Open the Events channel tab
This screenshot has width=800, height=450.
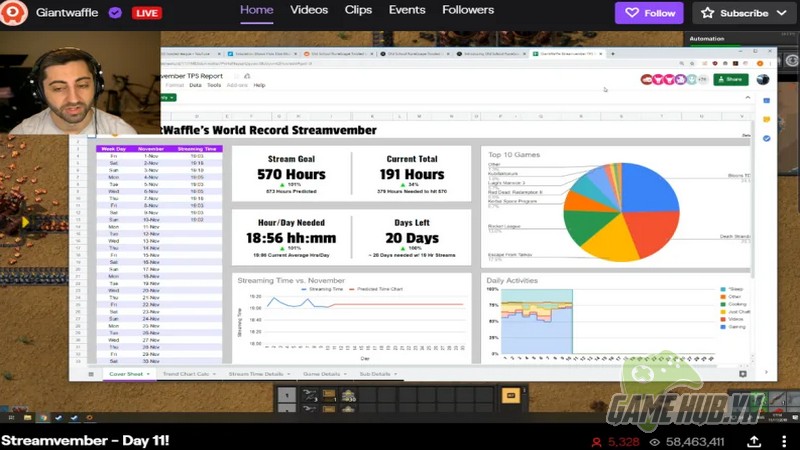[x=407, y=10]
